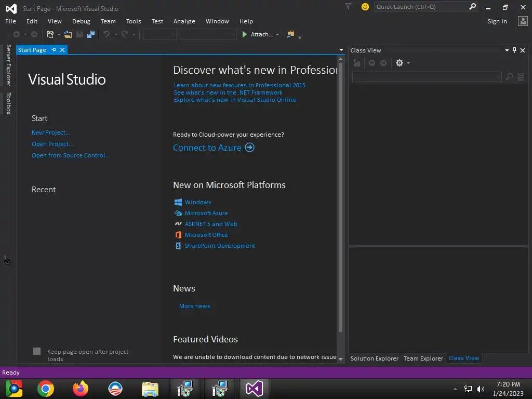Open the New Project icon dropdown arrow

coord(59,35)
